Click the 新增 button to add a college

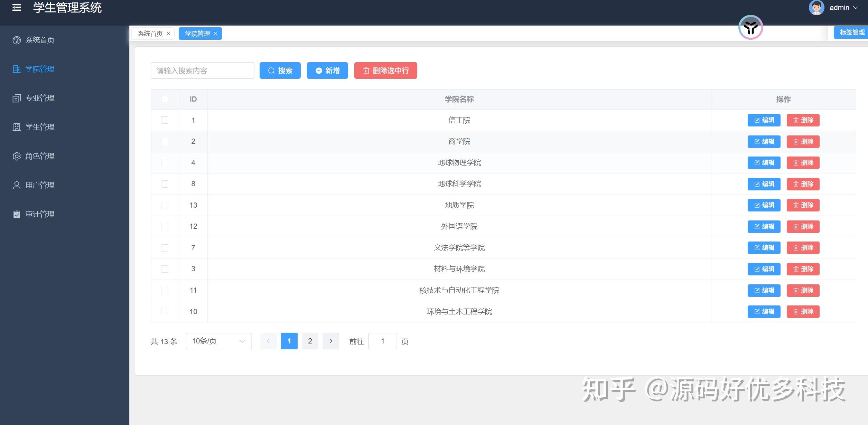click(x=327, y=70)
